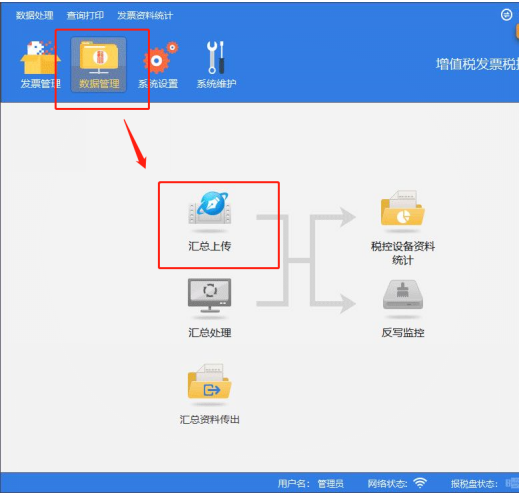Viewport: 520px width, 494px height.
Task: Open the 数据处理 menu
Action: pyautogui.click(x=35, y=15)
